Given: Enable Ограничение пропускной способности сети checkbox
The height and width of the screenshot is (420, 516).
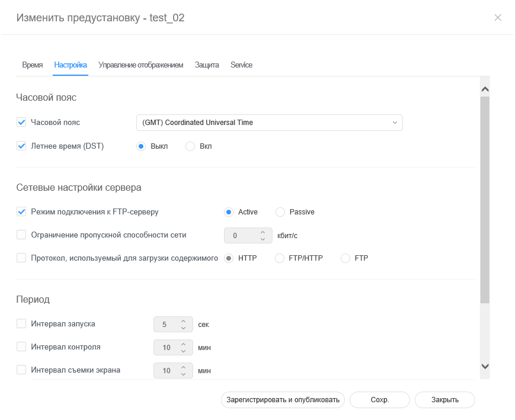Looking at the screenshot, I should pyautogui.click(x=21, y=235).
